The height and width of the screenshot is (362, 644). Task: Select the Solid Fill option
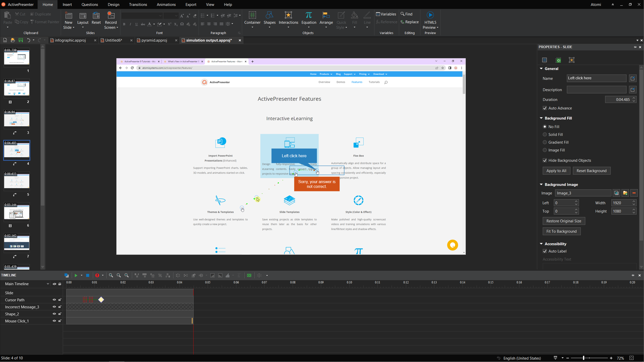click(545, 134)
